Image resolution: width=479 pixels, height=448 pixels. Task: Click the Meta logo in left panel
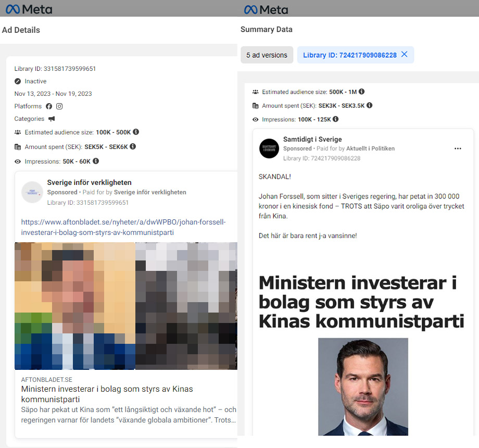(29, 9)
